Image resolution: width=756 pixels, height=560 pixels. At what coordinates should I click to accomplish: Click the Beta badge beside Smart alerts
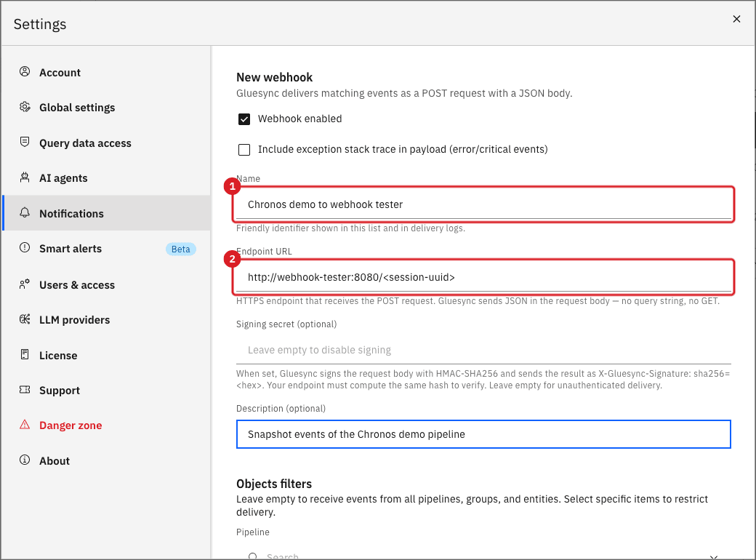(181, 249)
